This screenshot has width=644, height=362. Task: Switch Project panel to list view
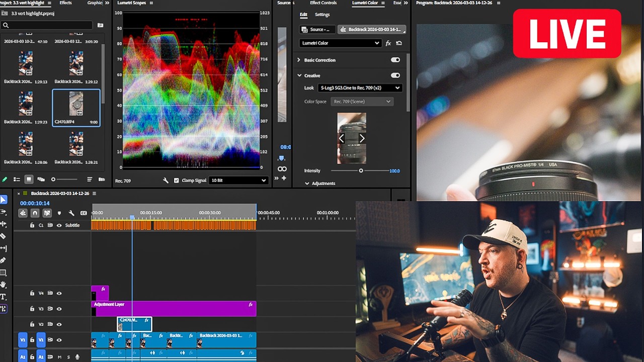17,179
